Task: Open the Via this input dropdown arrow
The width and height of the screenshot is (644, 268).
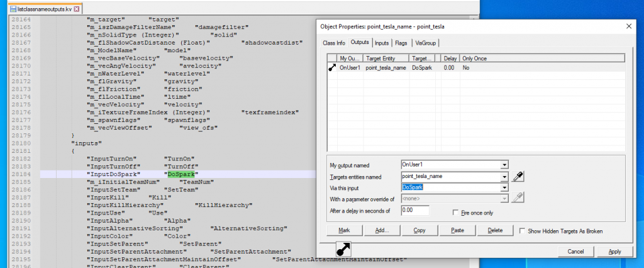Action: pyautogui.click(x=504, y=187)
